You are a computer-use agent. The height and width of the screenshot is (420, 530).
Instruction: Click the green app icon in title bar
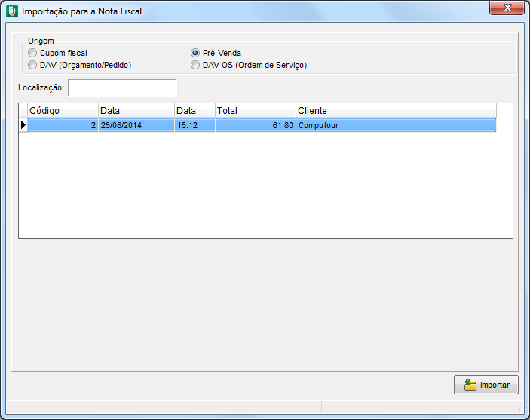coord(11,11)
